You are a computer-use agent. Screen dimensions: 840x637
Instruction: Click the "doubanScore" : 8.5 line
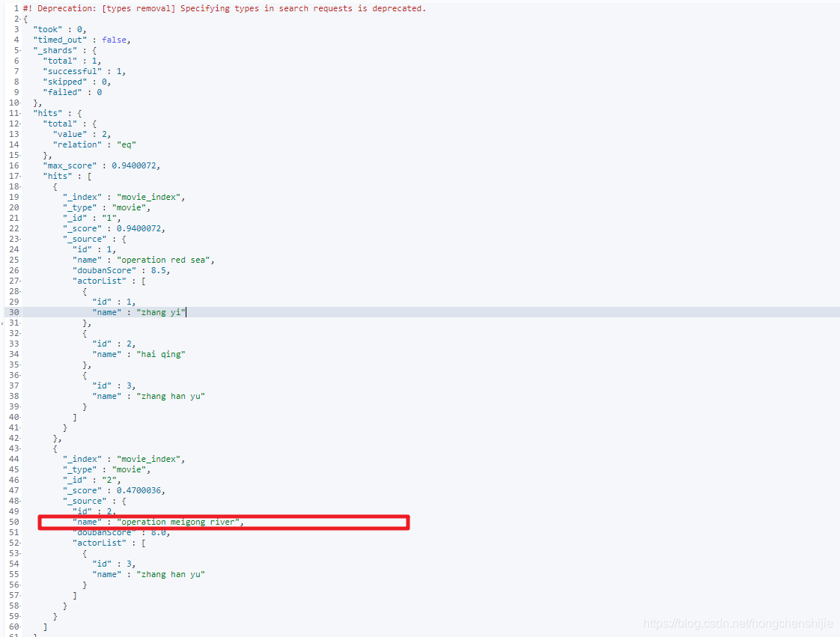point(121,270)
